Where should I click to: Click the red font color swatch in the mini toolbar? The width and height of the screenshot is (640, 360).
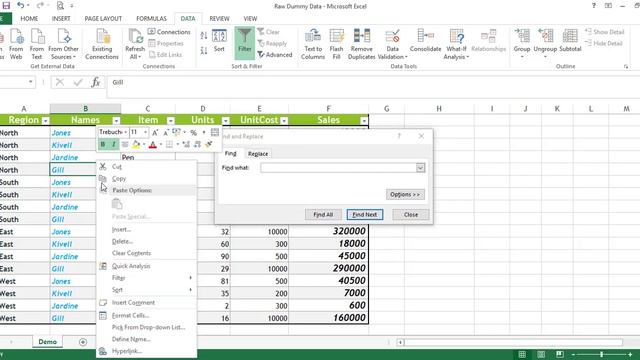[x=153, y=144]
